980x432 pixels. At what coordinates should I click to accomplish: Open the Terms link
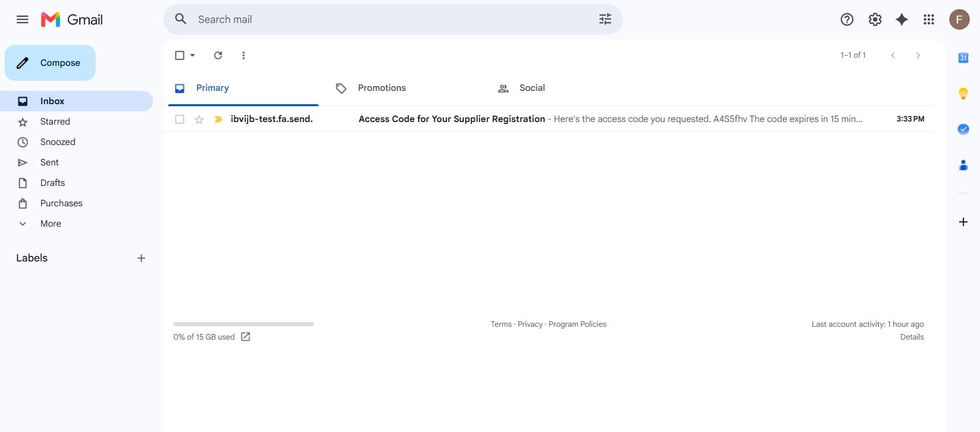pos(501,324)
